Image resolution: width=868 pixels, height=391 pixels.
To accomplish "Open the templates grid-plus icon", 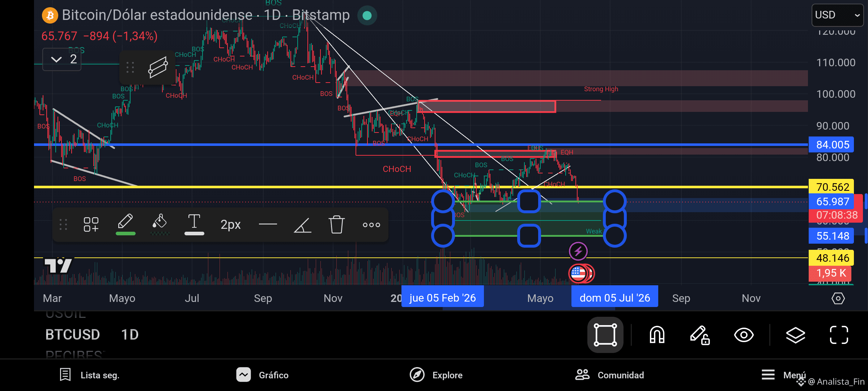I will pos(91,224).
